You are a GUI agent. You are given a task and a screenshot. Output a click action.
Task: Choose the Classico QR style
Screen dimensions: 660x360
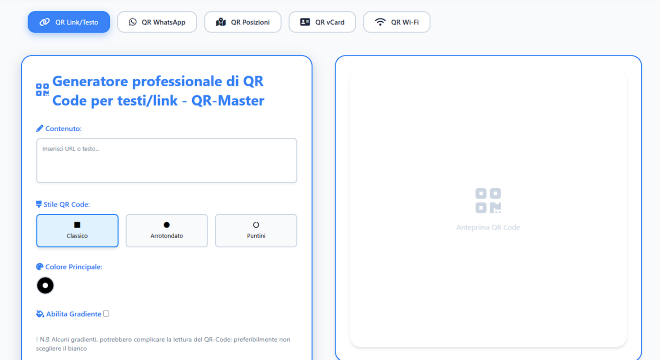[x=77, y=230]
